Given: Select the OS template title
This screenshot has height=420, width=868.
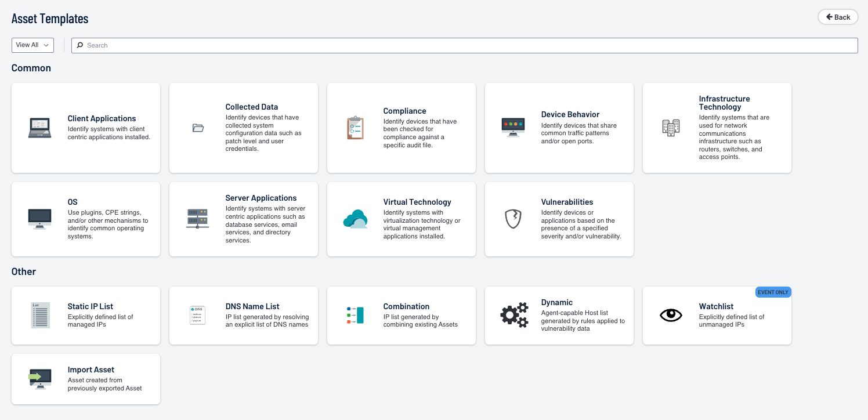Looking at the screenshot, I should (73, 202).
